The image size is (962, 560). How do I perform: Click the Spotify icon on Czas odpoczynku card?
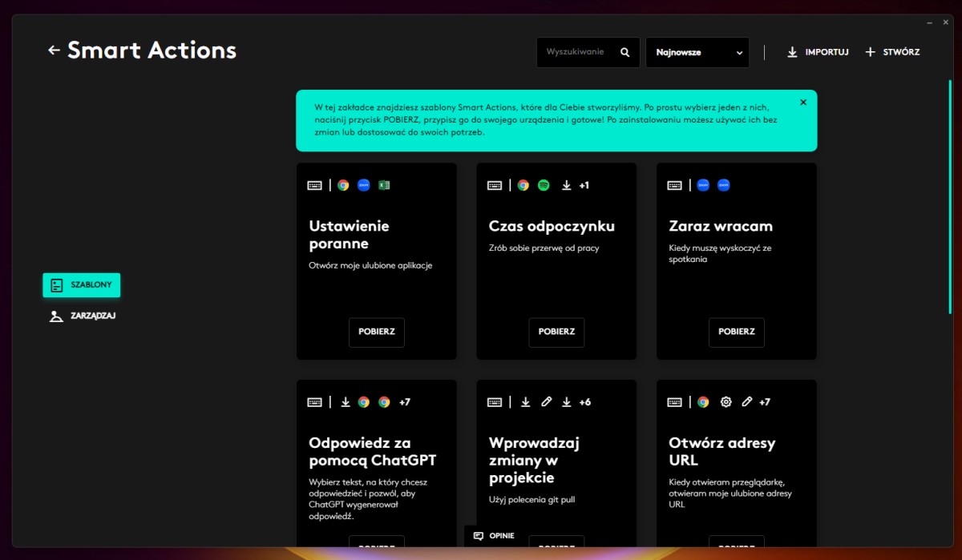(x=544, y=185)
